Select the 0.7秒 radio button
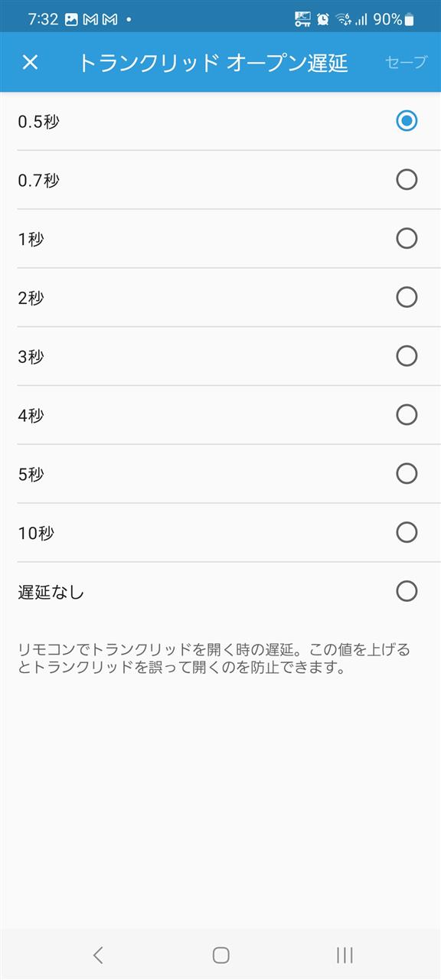 point(407,179)
